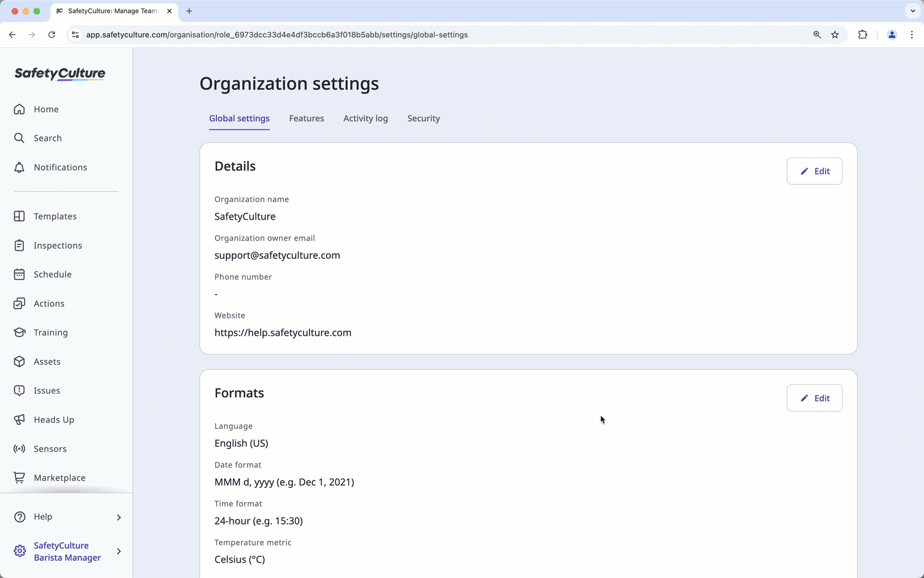Screen dimensions: 924x578
Task: View site information icon in address bar
Action: (x=75, y=35)
